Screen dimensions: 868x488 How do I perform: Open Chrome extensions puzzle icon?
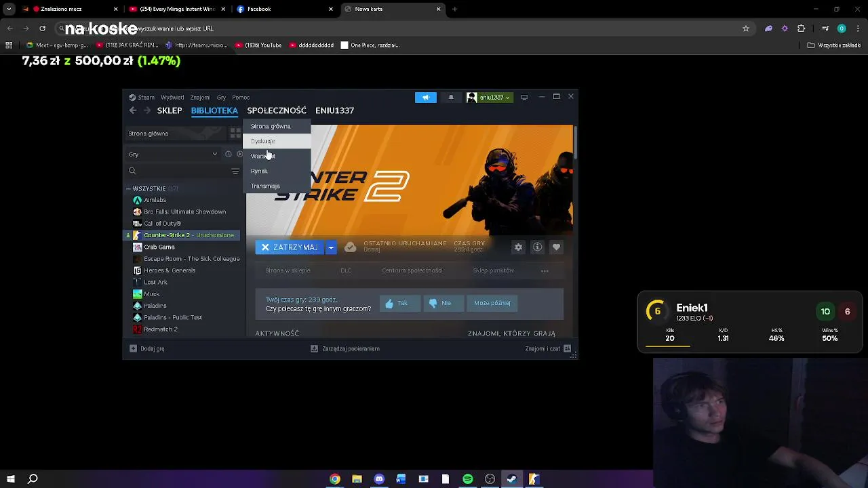pyautogui.click(x=802, y=28)
